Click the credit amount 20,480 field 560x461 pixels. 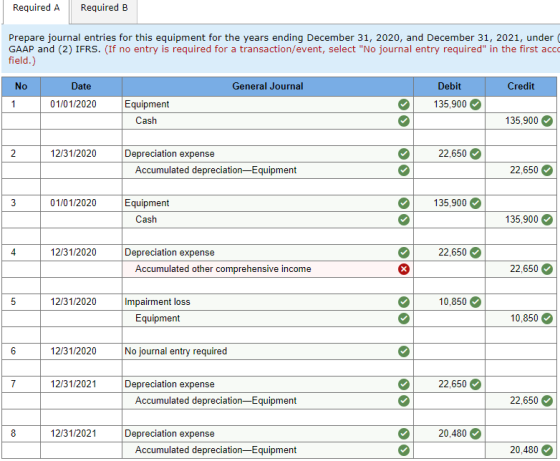[521, 450]
